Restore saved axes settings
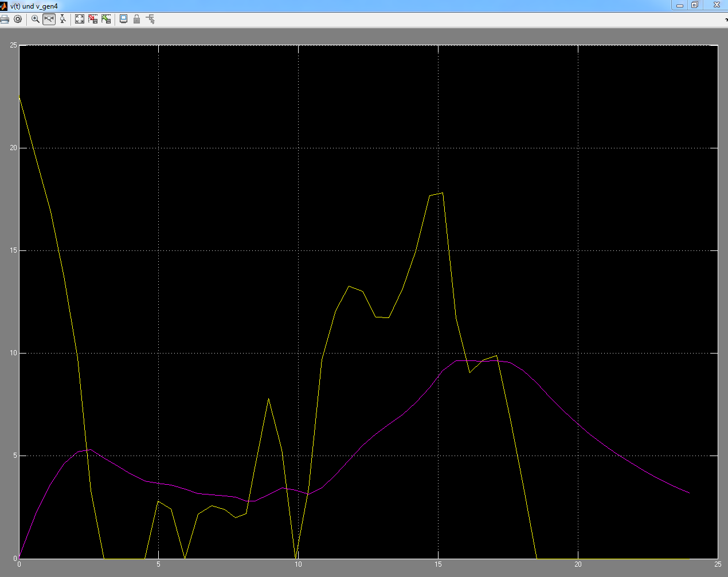This screenshot has height=577, width=728. click(x=106, y=19)
